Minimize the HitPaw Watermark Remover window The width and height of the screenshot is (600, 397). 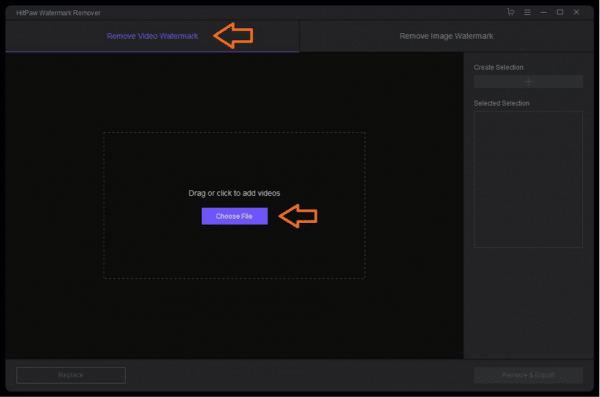pos(543,12)
